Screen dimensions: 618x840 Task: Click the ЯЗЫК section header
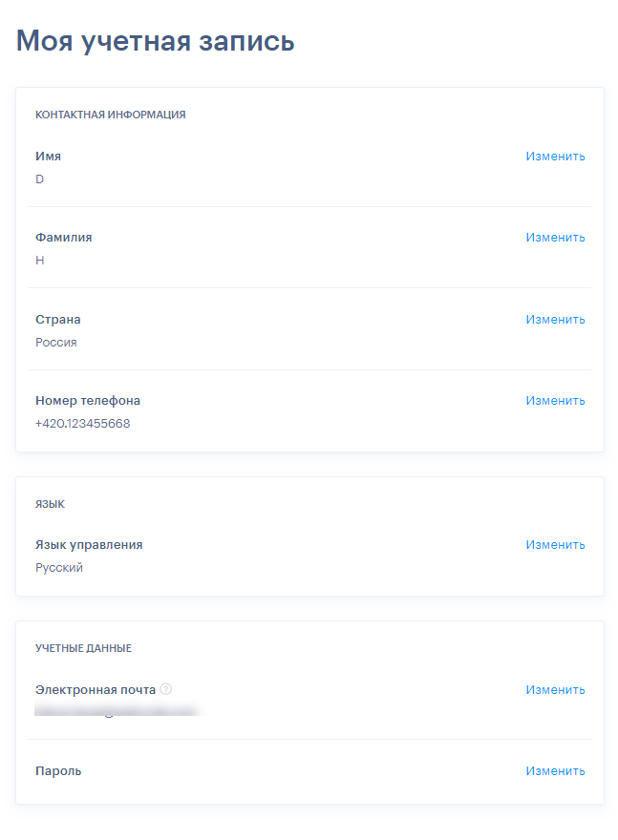(x=50, y=504)
